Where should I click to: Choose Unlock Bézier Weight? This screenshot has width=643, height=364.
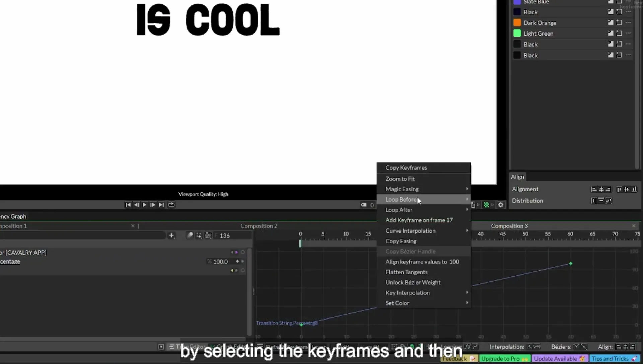424,282
